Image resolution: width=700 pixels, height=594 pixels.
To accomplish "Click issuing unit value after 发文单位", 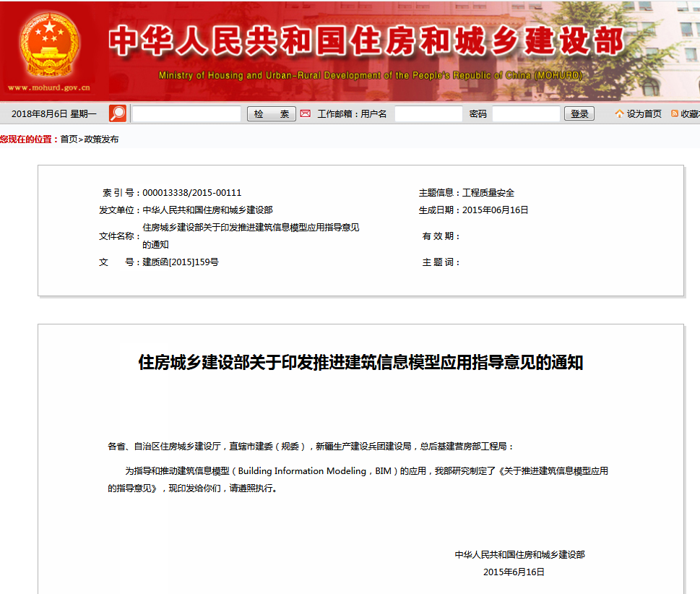I will point(207,210).
